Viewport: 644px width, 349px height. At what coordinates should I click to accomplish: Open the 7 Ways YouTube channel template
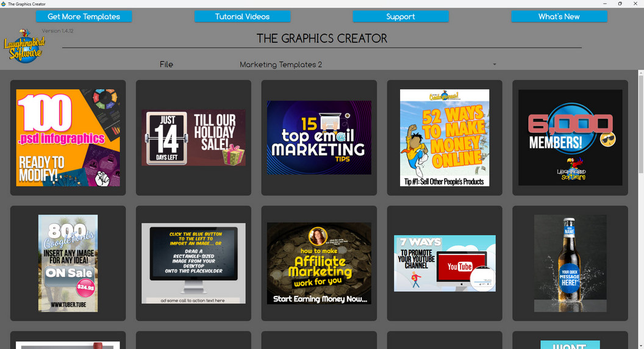coord(445,263)
